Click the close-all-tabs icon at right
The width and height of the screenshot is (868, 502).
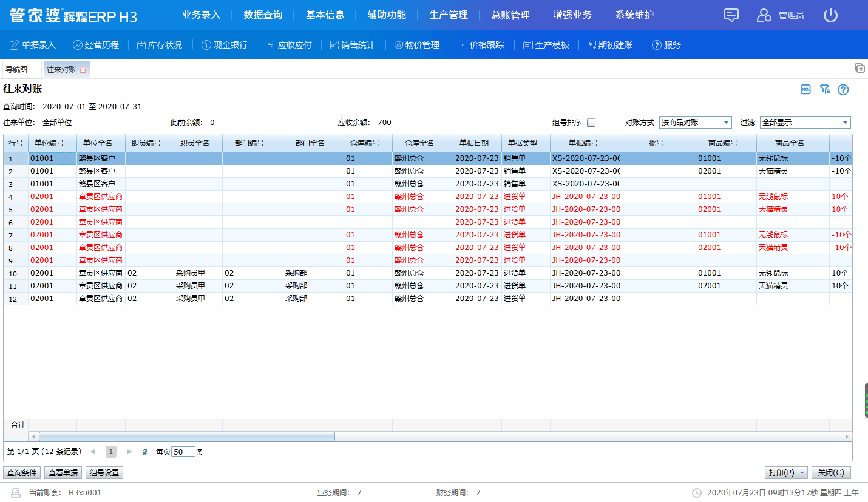tap(860, 68)
